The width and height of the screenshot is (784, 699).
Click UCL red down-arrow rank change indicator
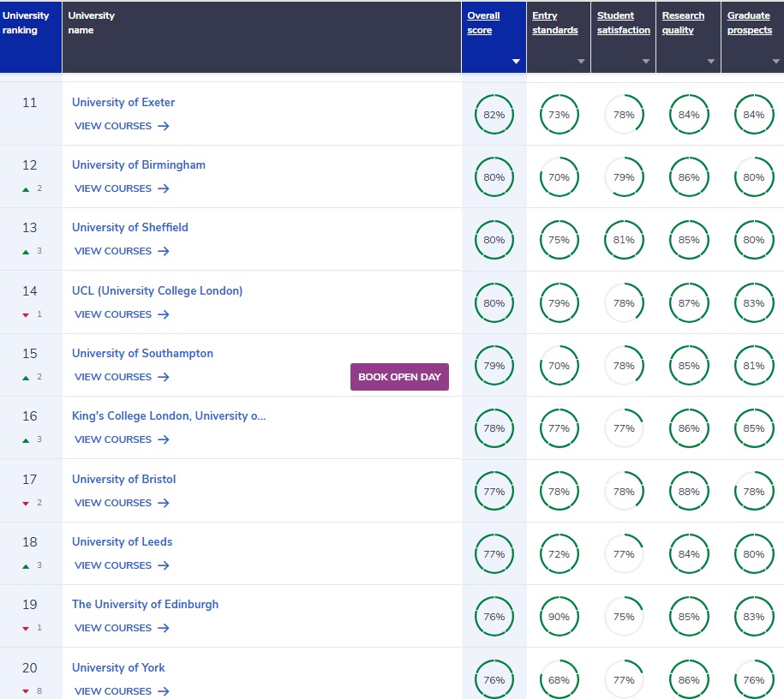26,315
